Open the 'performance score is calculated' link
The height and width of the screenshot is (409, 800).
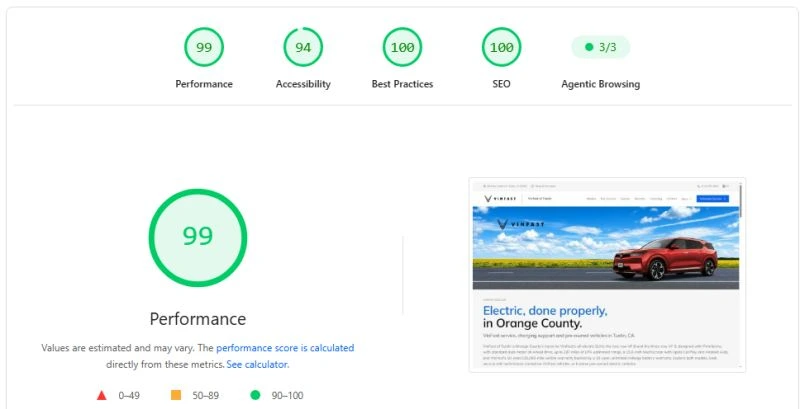285,348
